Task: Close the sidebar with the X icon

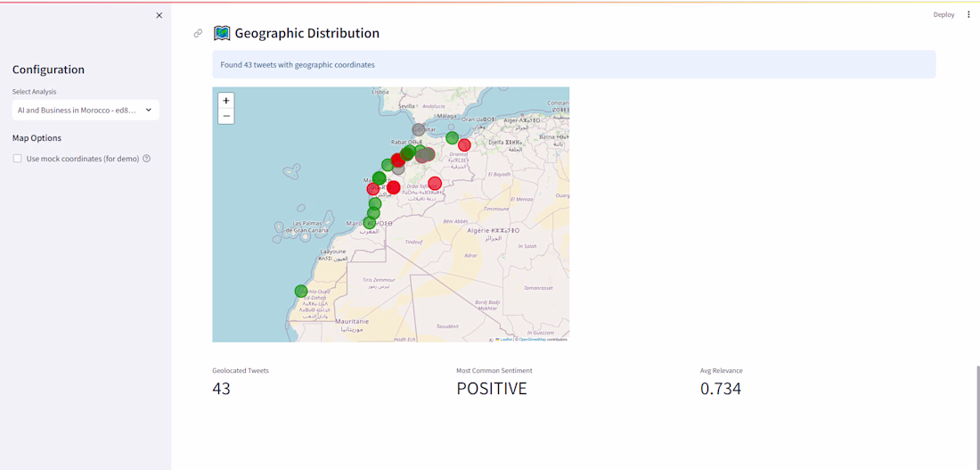Action: 159,15
